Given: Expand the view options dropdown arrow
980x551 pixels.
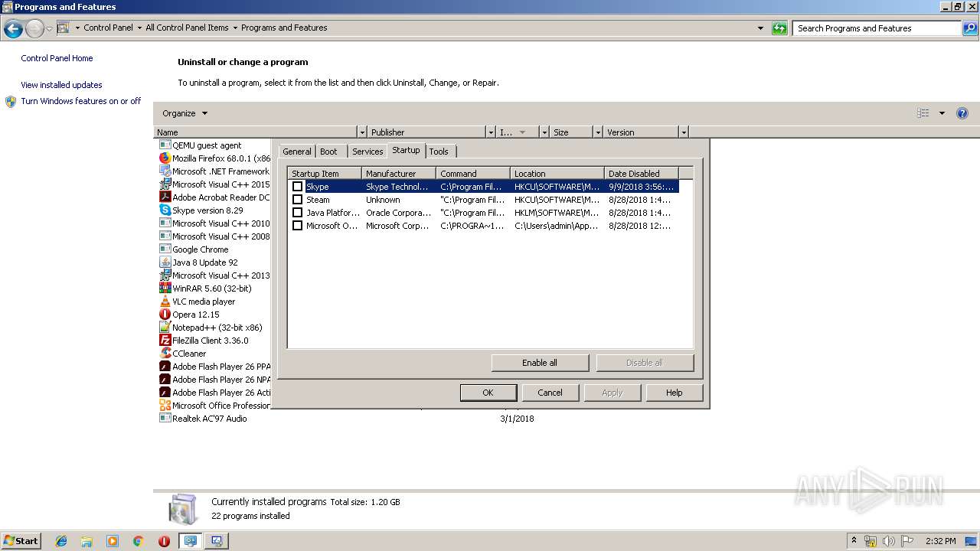Looking at the screenshot, I should pyautogui.click(x=942, y=113).
